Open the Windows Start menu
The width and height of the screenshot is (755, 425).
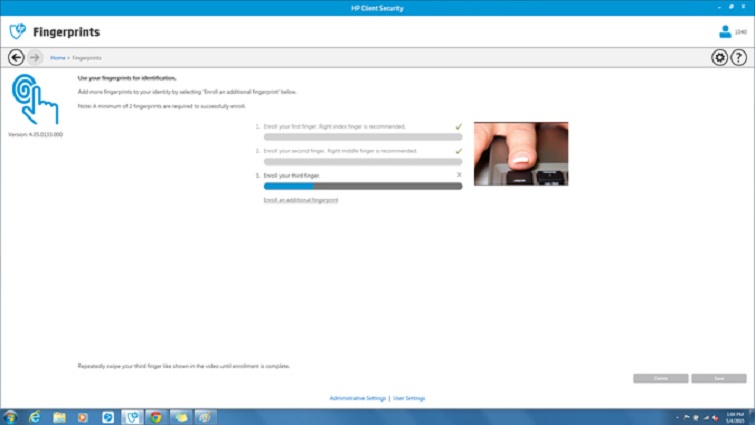pos(11,416)
